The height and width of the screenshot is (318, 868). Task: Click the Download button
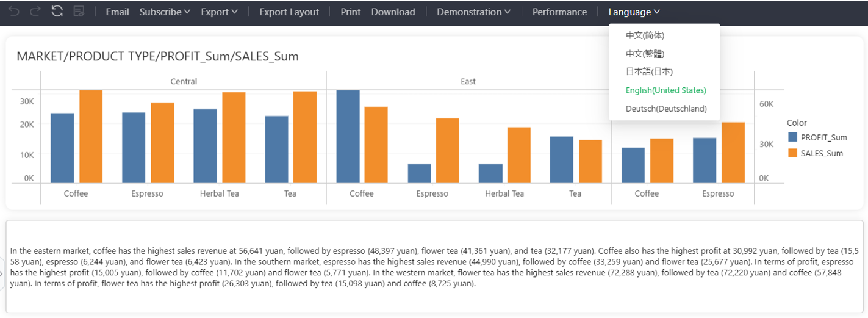coord(393,12)
